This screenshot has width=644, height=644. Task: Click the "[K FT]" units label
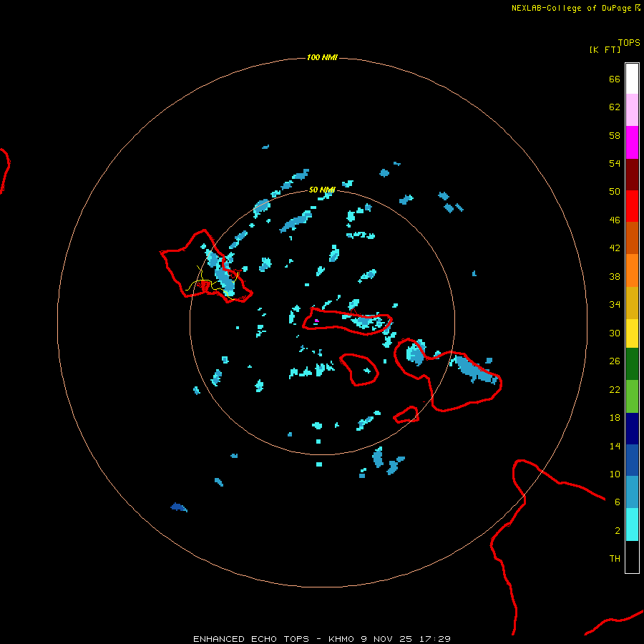tap(605, 49)
